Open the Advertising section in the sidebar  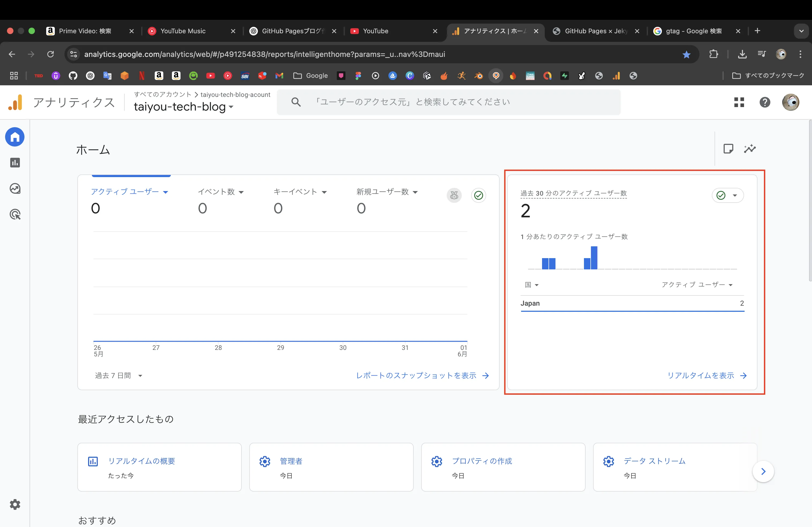pyautogui.click(x=15, y=214)
